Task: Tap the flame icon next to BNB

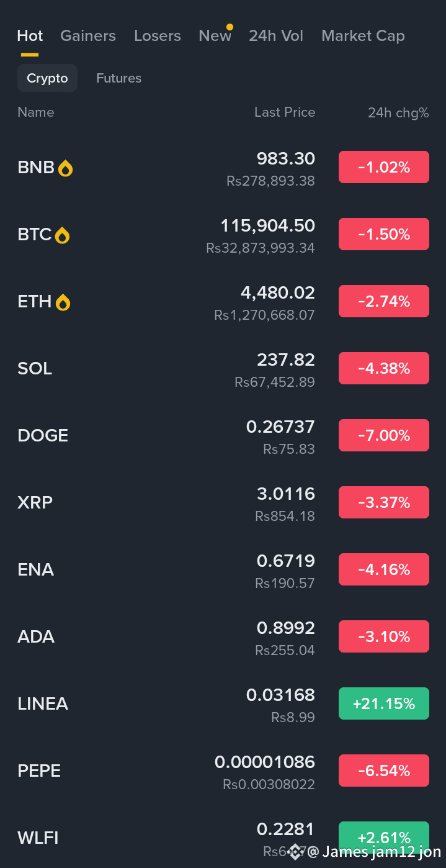Action: click(x=65, y=168)
